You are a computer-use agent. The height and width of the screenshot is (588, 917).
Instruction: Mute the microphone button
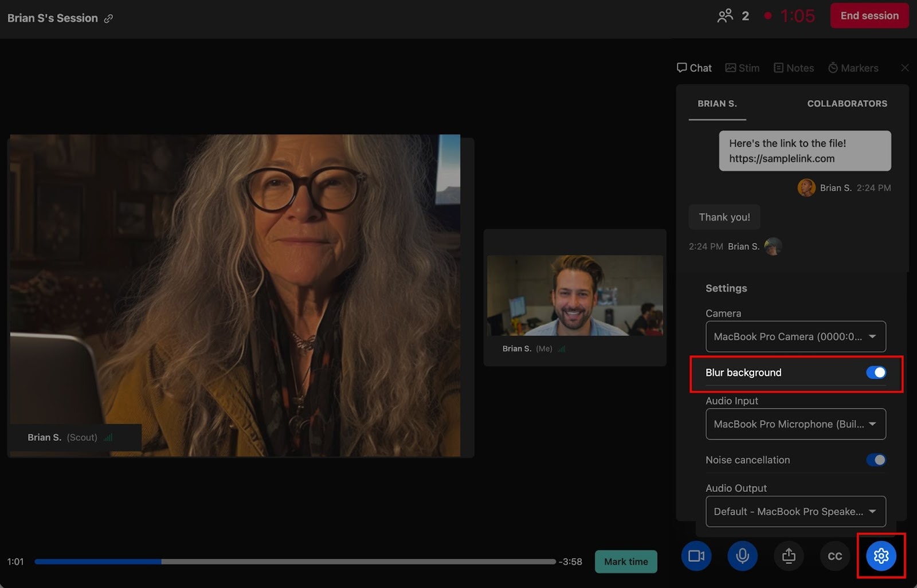point(742,556)
